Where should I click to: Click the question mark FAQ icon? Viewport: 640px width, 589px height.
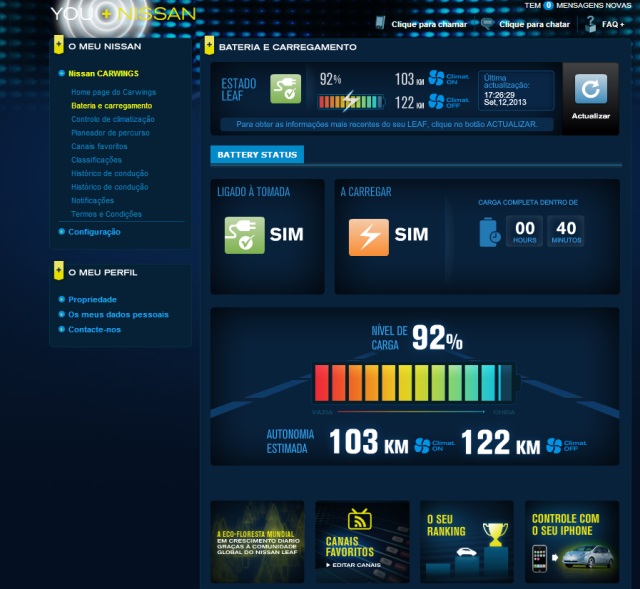590,24
